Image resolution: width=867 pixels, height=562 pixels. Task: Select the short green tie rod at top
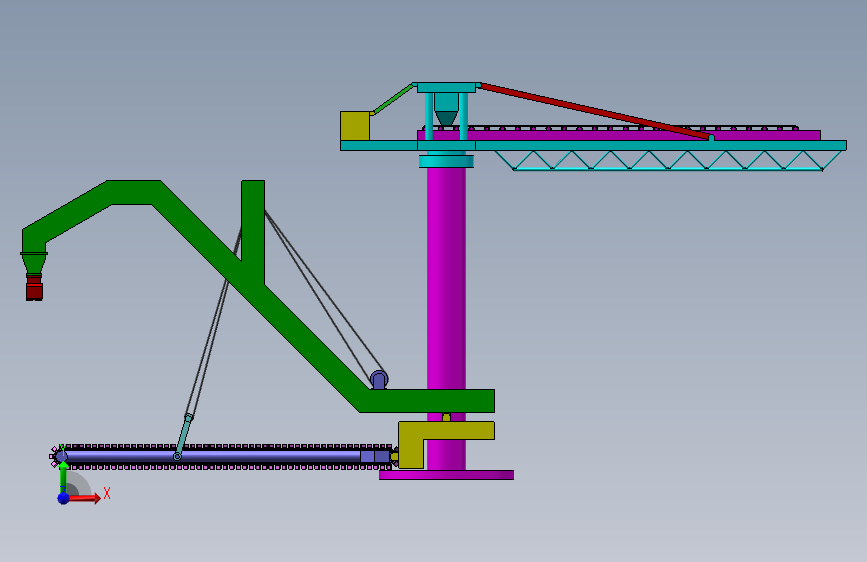(x=394, y=99)
